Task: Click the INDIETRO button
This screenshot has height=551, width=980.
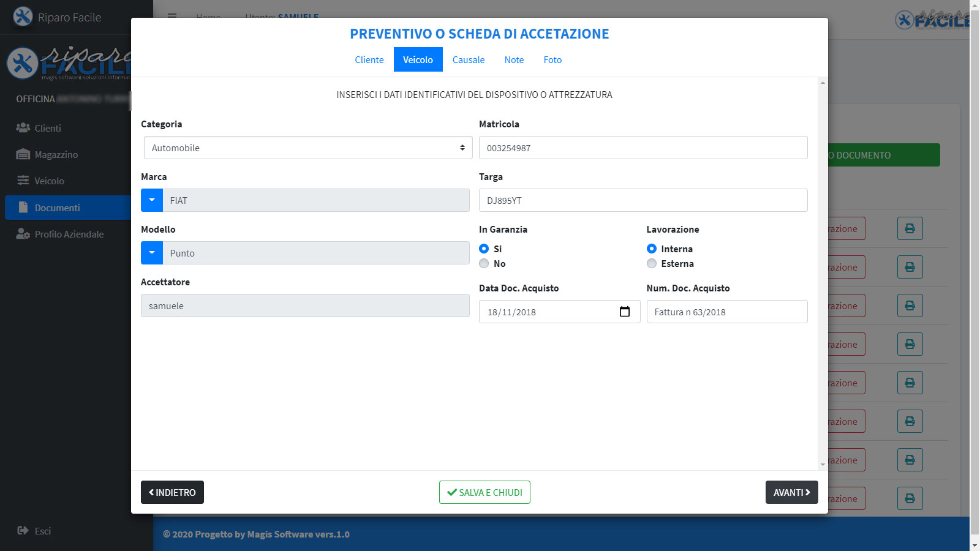Action: point(172,492)
